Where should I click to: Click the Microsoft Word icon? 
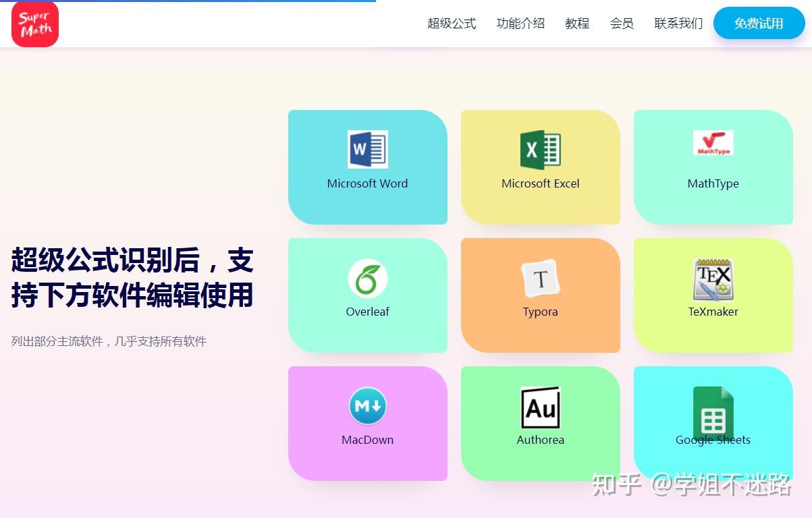click(x=367, y=149)
